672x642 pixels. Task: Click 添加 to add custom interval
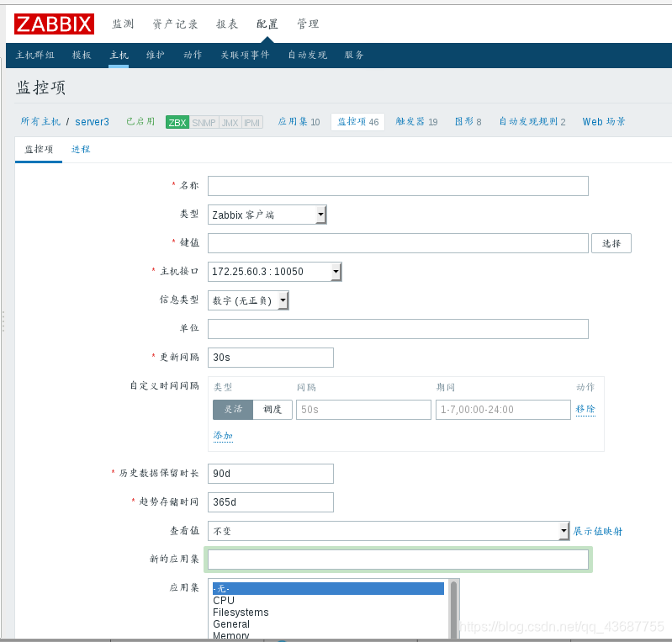click(x=223, y=436)
